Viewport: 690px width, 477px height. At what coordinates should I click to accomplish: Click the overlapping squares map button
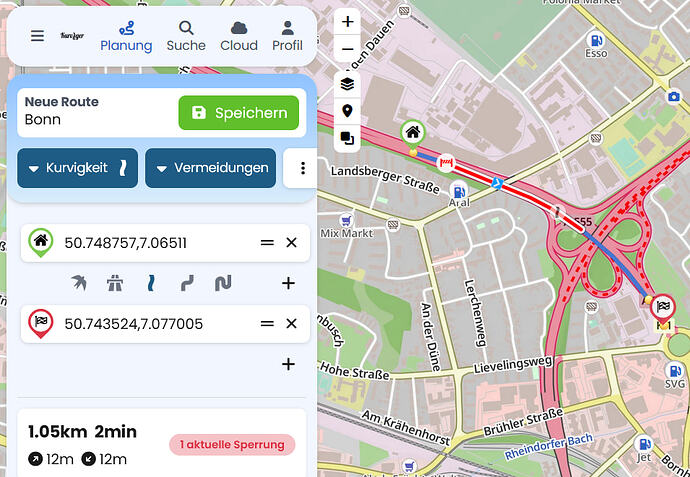pyautogui.click(x=347, y=138)
